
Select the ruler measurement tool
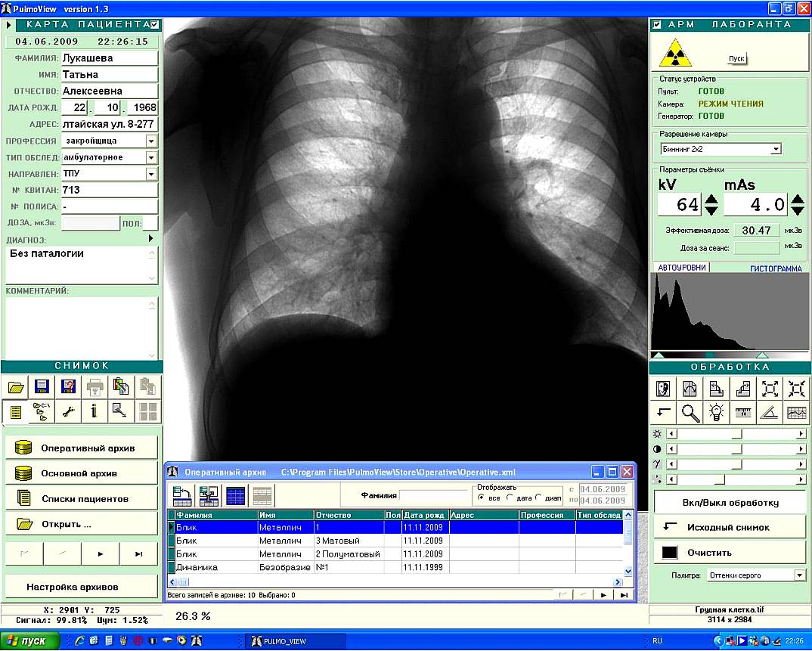[743, 413]
